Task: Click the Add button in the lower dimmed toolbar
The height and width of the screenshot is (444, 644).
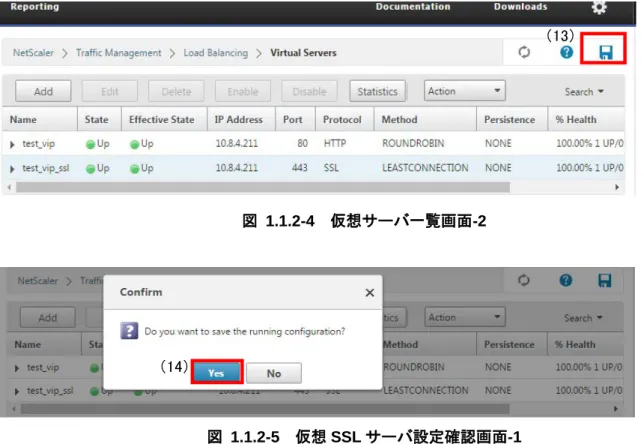Action: pos(48,317)
